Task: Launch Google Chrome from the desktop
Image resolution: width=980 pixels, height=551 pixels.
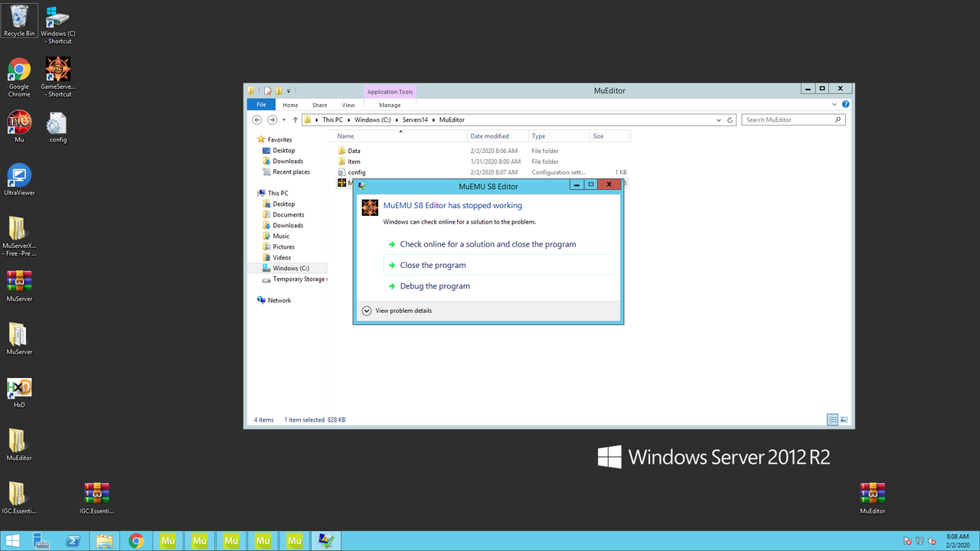Action: 19,77
